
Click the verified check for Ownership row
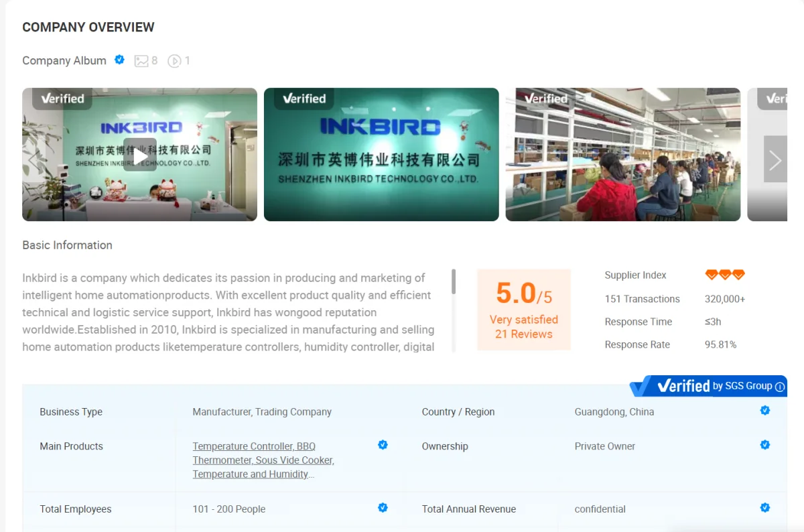tap(764, 445)
